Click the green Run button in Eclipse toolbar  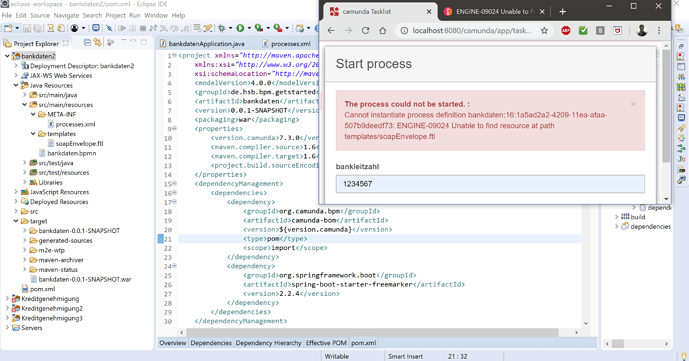pos(240,28)
